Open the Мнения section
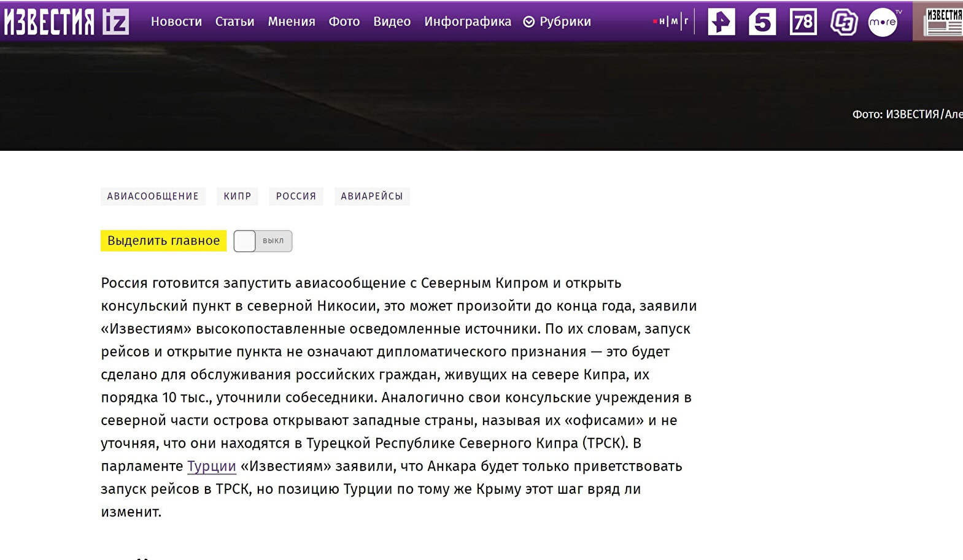This screenshot has width=963, height=560. 292,21
